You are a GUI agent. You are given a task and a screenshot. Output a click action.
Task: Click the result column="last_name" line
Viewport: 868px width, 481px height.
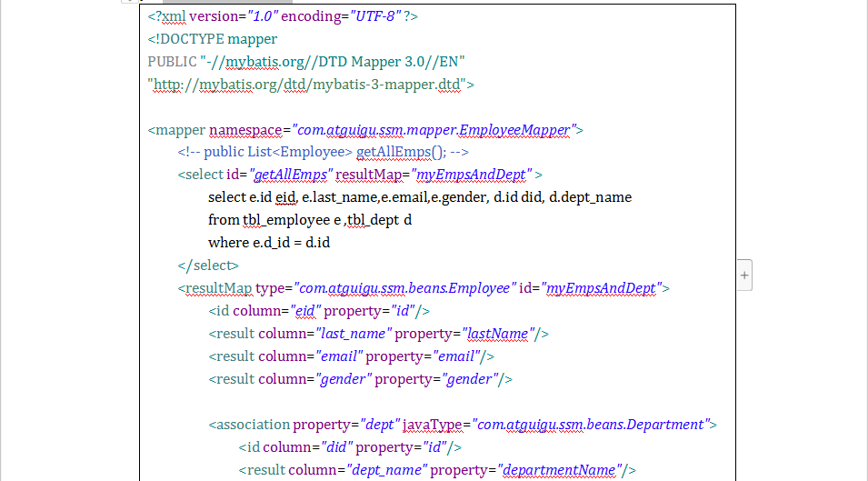click(379, 334)
